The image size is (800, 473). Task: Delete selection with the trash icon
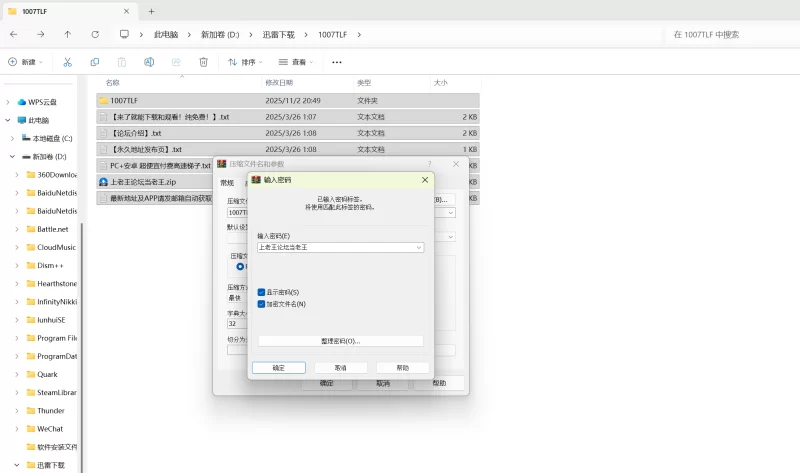(203, 62)
